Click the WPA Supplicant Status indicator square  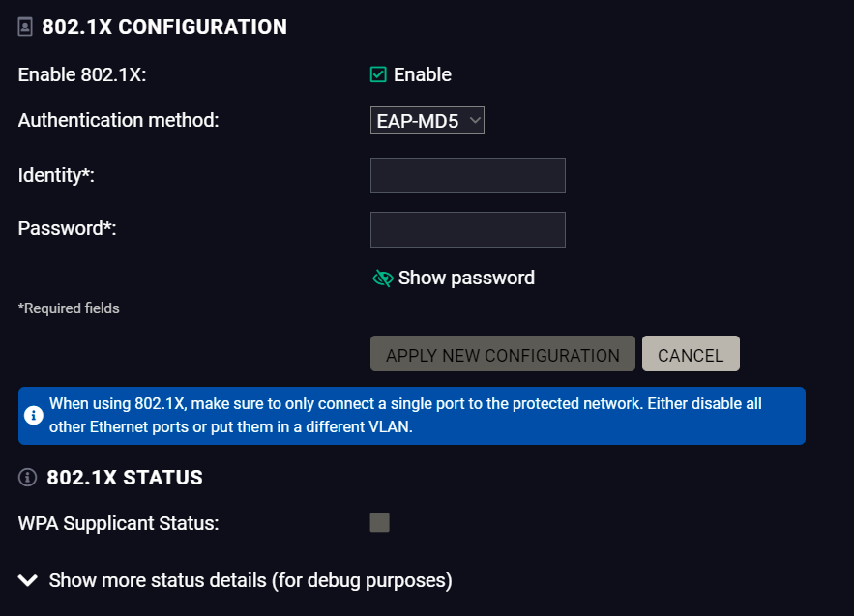[x=380, y=522]
